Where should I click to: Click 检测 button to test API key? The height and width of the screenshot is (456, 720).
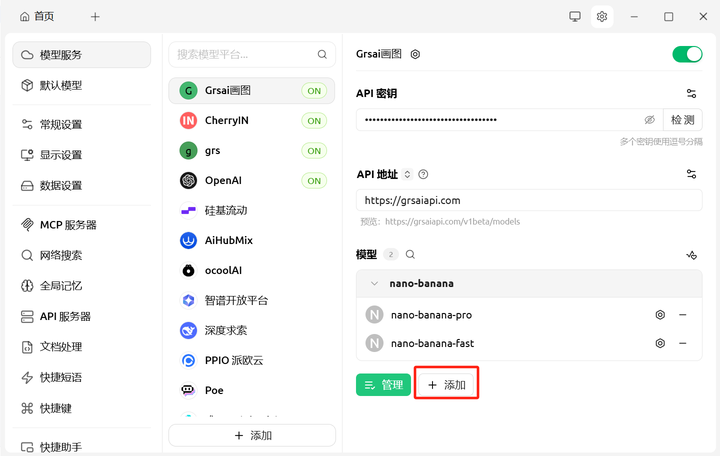(x=683, y=120)
